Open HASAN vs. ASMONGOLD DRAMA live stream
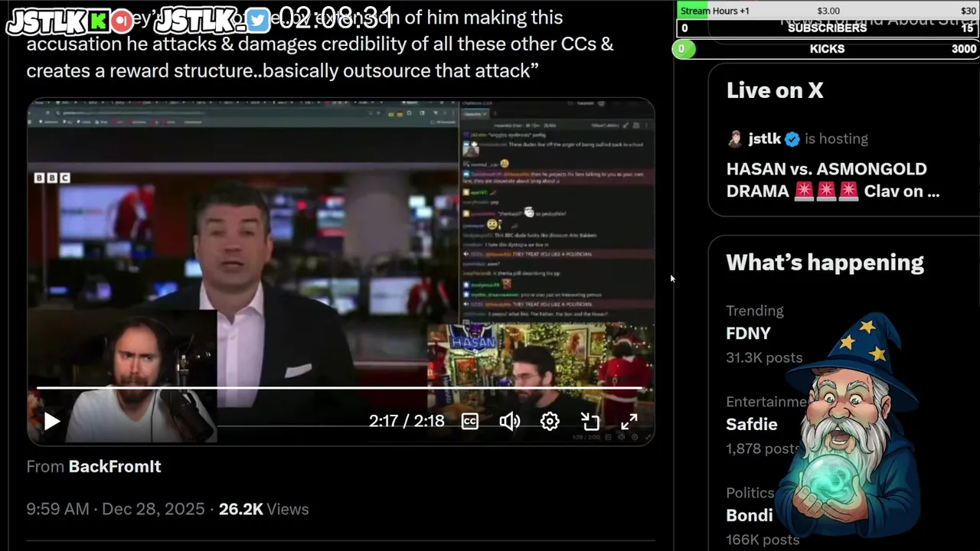 [x=833, y=180]
